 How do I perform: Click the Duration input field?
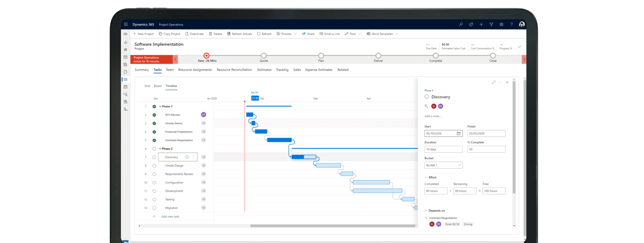(443, 149)
